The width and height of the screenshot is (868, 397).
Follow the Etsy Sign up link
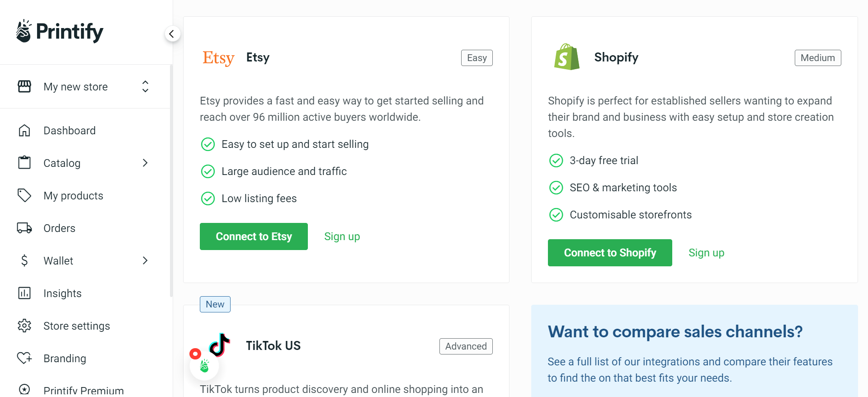pos(342,236)
